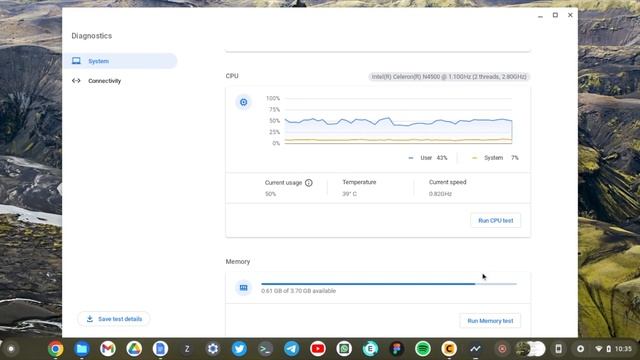The image size is (640, 360).
Task: Maximize the Diagnostics window
Action: 555,15
